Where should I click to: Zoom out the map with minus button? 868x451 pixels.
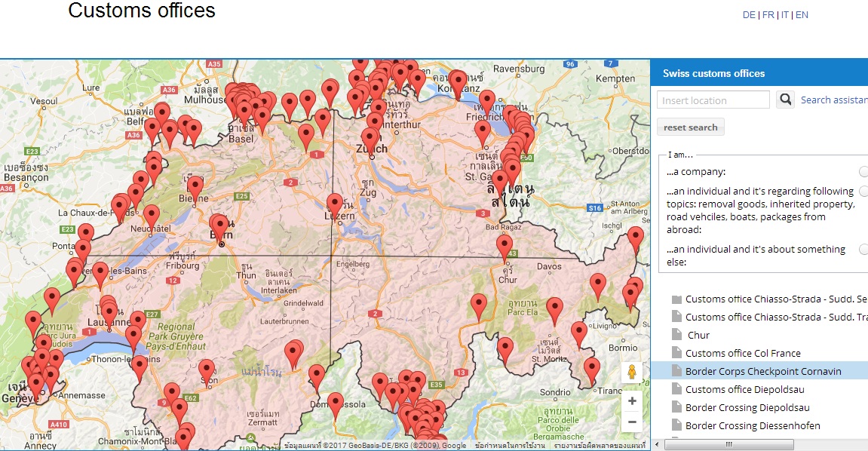(x=632, y=422)
